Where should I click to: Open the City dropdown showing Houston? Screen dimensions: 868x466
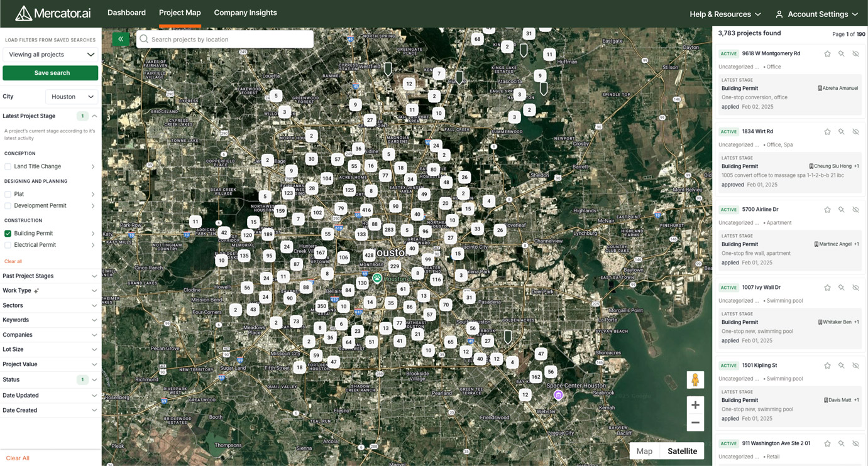(72, 97)
